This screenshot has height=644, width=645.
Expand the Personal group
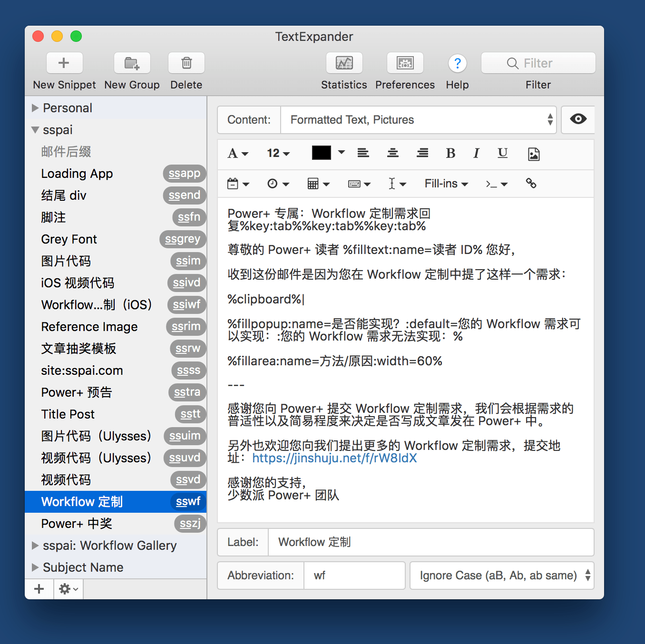click(x=35, y=108)
